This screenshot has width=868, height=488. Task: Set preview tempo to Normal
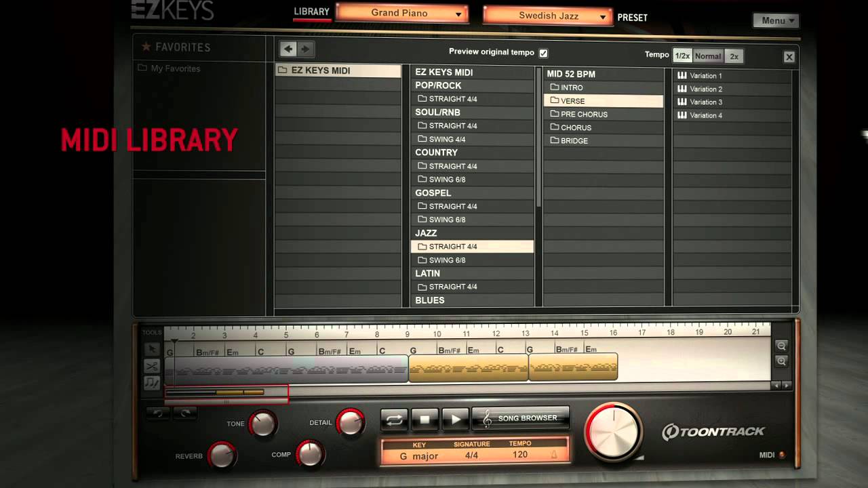[x=708, y=56]
